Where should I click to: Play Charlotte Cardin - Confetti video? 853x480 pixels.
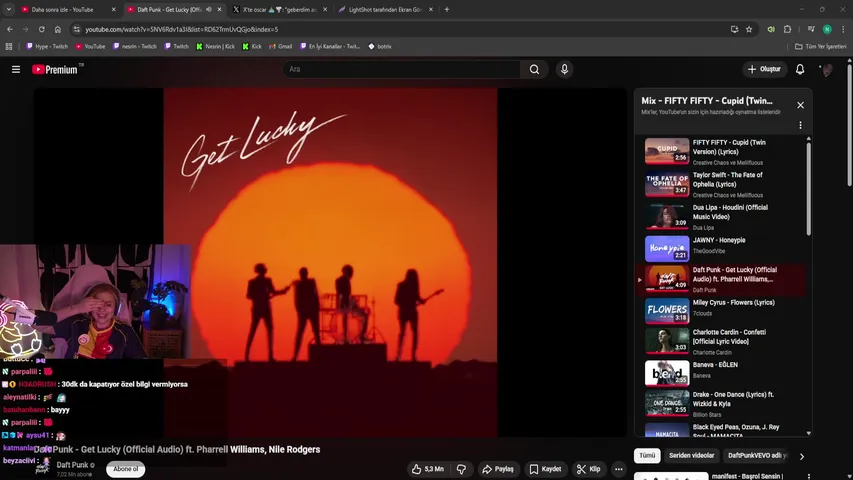tap(722, 341)
